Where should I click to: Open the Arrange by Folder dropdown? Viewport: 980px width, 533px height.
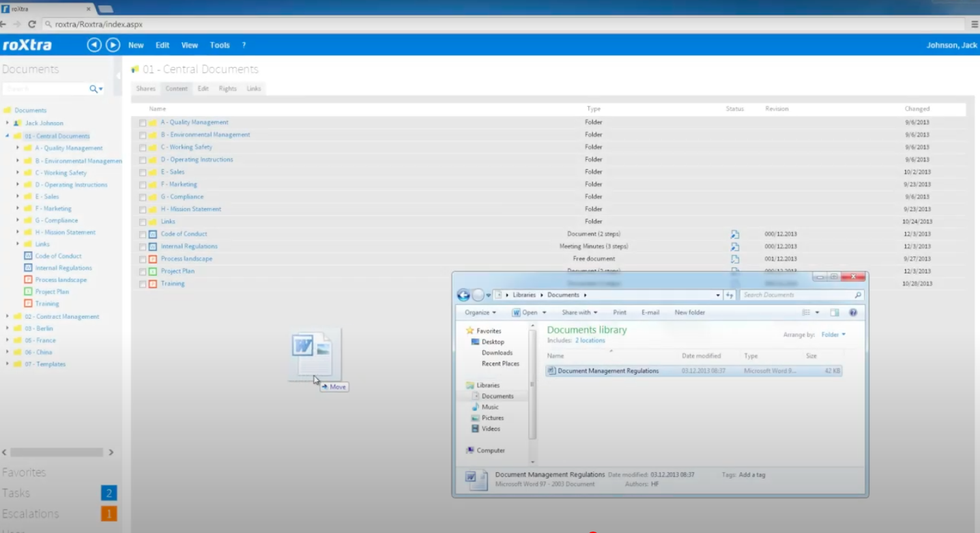tap(833, 334)
